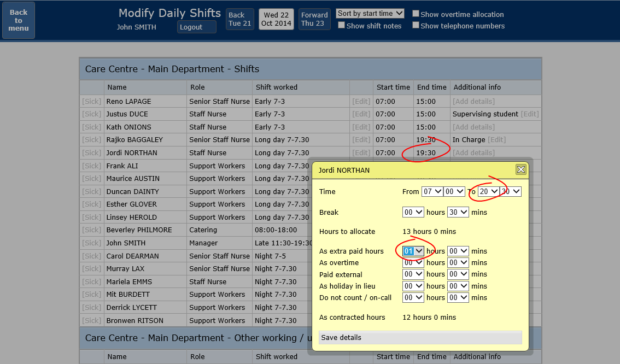Enable Show overtime allocation checkbox
The width and height of the screenshot is (620, 364).
[416, 14]
